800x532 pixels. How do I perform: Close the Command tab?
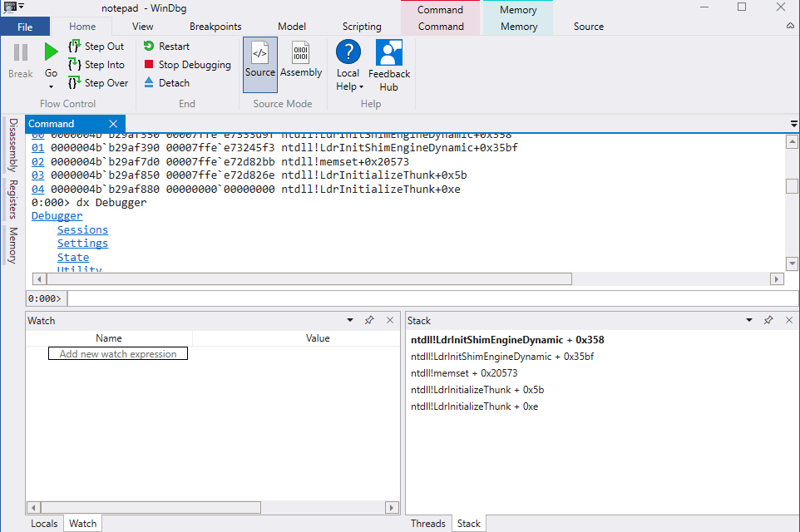(x=113, y=124)
